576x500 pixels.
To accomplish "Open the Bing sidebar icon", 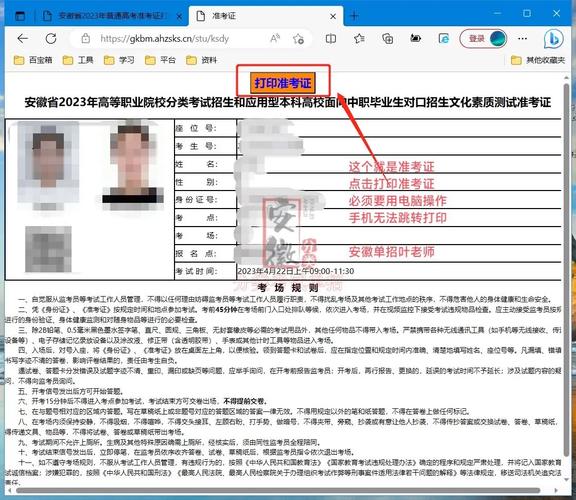I will tap(554, 39).
